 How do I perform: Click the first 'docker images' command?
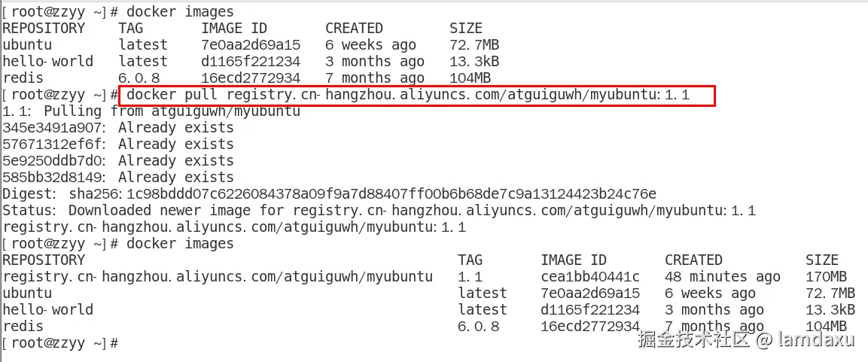point(180,11)
